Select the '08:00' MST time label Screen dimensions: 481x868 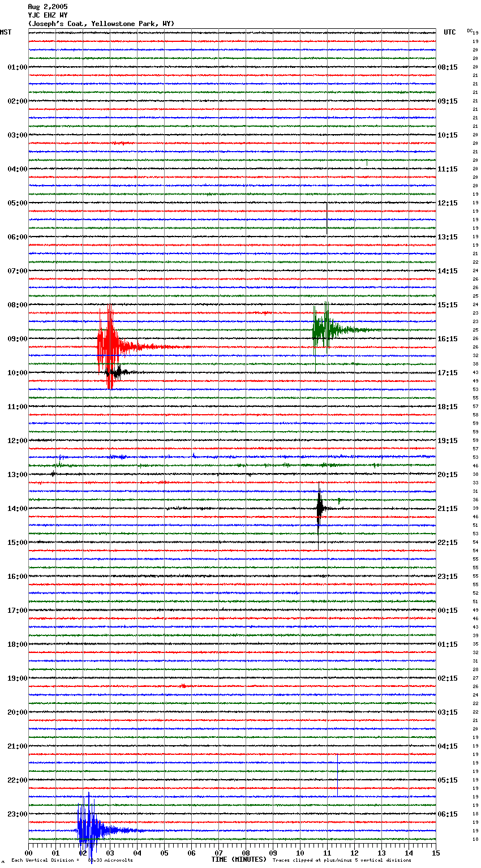tap(18, 305)
